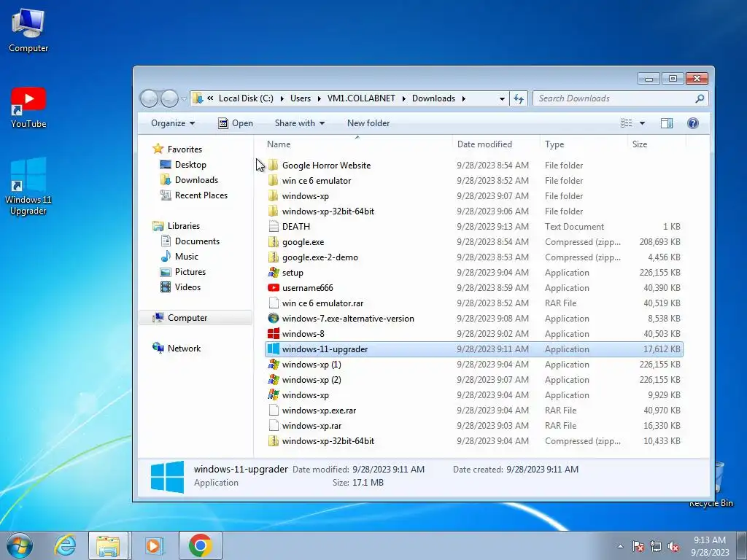Click New folder button
747x560 pixels.
[x=368, y=123]
